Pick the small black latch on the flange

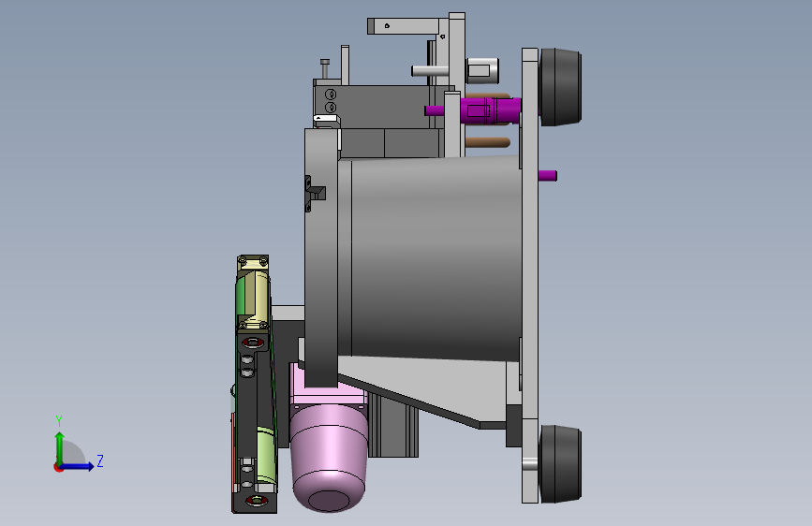pyautogui.click(x=314, y=194)
